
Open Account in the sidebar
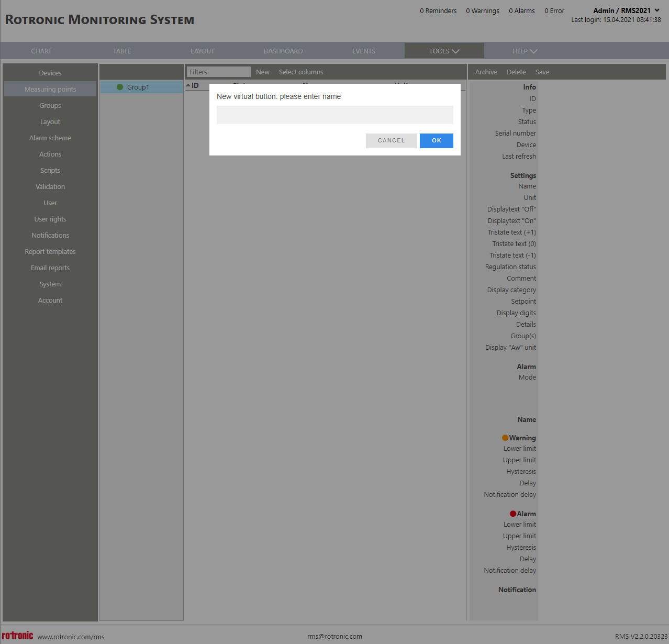pos(50,300)
